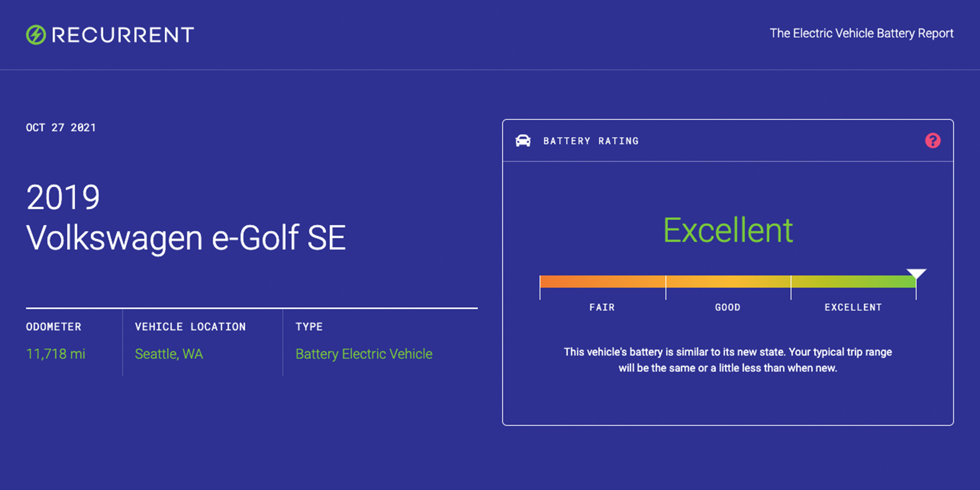Click the vehicle icon beside BATTERY RATING label
980x490 pixels.
[x=524, y=141]
